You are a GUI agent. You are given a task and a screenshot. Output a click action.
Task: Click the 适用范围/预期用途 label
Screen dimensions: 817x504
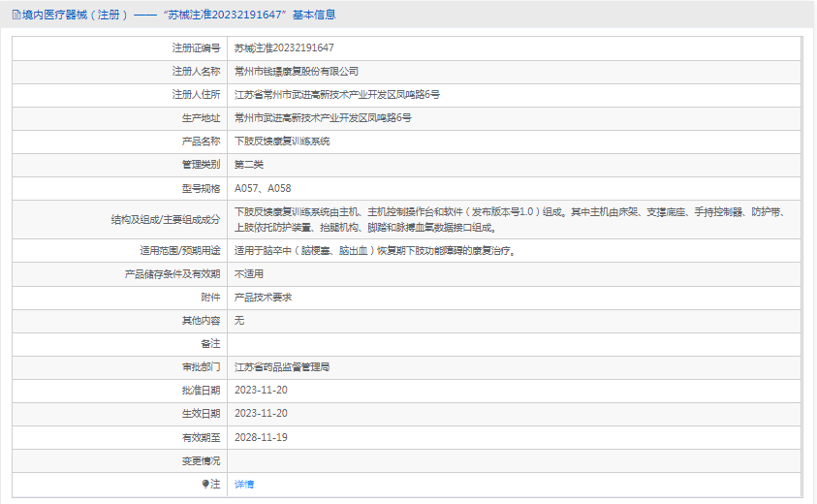pyautogui.click(x=179, y=251)
